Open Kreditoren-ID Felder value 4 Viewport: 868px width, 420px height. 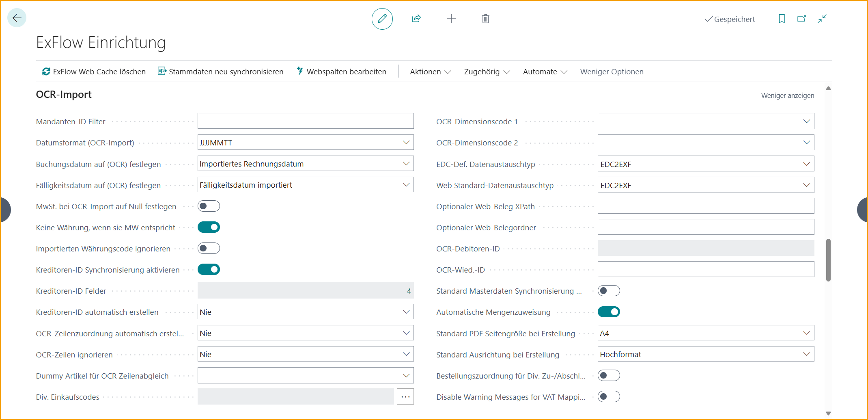(x=409, y=291)
